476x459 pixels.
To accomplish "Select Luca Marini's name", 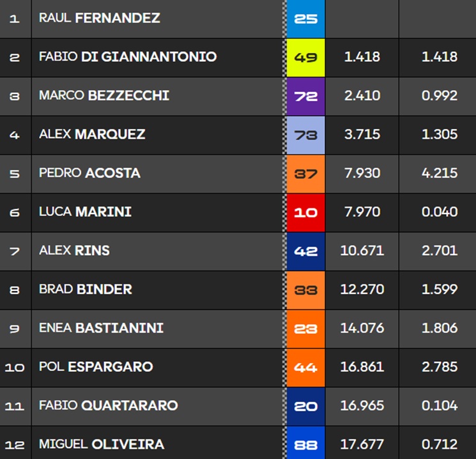I will tap(85, 212).
